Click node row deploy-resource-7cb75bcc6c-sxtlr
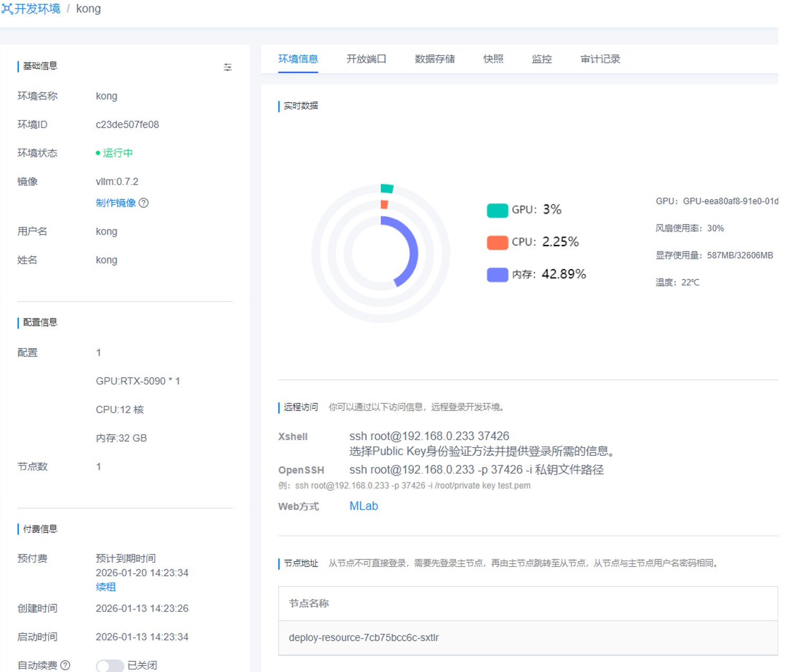 pos(528,638)
